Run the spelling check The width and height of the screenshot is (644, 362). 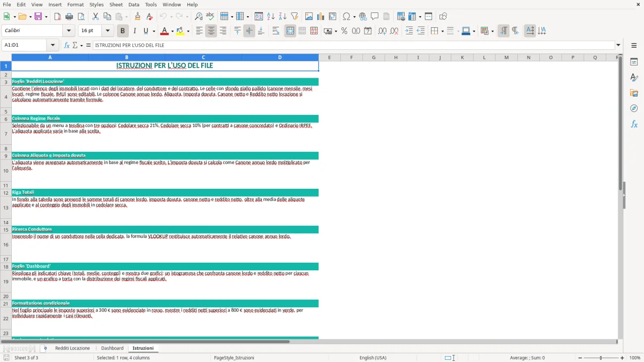(210, 17)
